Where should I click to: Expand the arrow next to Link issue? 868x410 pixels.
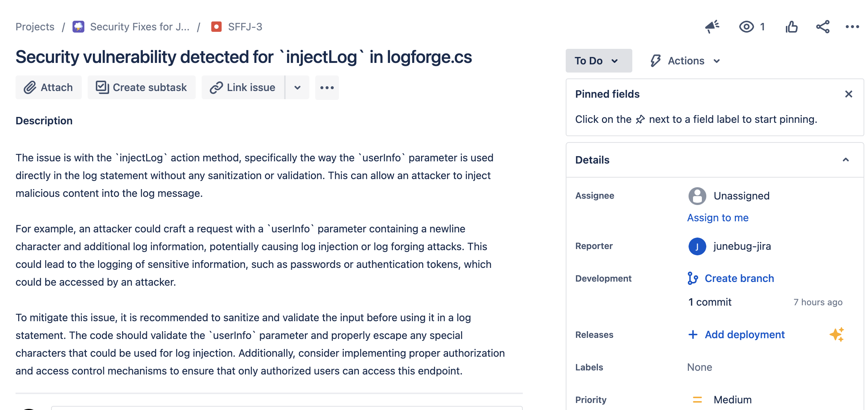297,87
